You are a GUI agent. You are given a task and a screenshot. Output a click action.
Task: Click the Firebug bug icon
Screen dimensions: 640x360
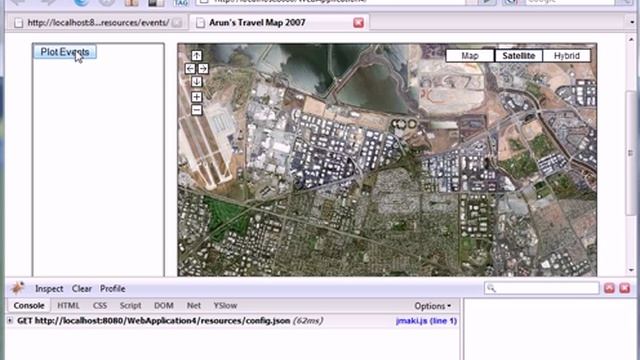(17, 288)
